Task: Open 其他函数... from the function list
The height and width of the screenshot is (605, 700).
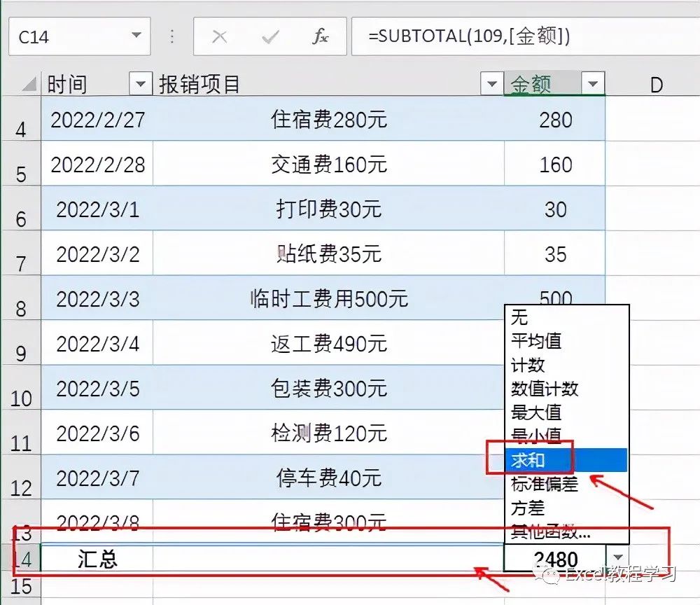Action: [x=567, y=531]
